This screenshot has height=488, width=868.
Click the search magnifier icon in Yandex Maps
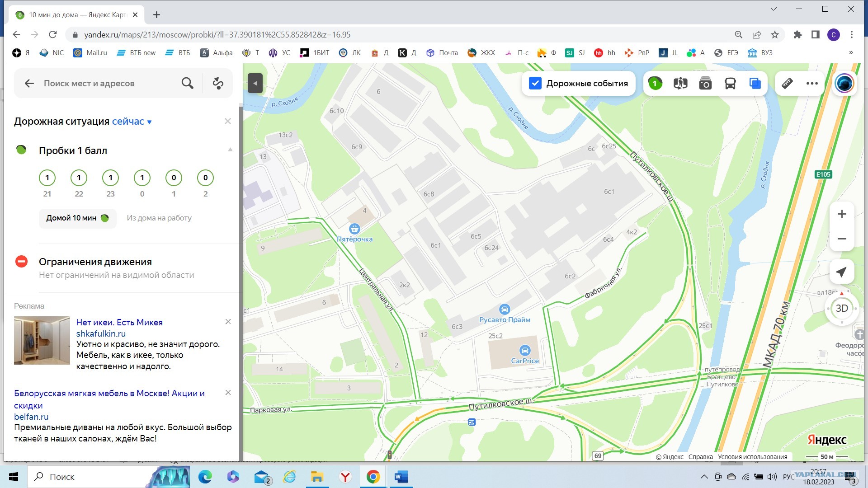click(x=187, y=83)
